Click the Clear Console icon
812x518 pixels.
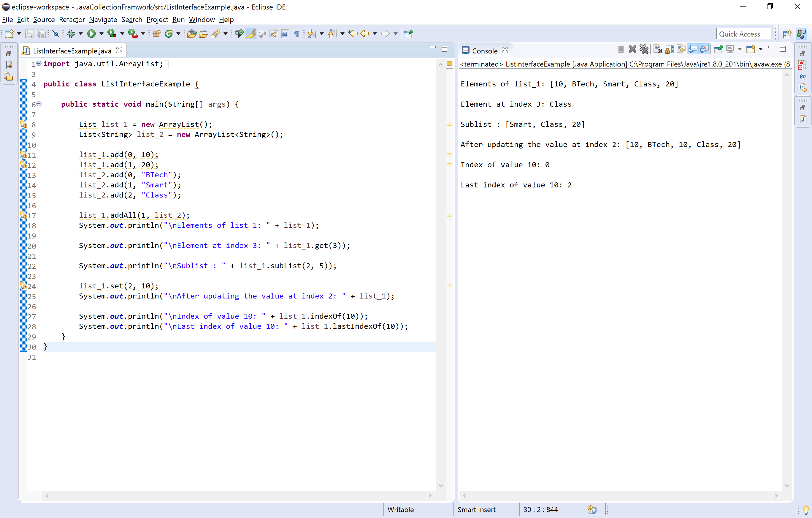pyautogui.click(x=658, y=50)
